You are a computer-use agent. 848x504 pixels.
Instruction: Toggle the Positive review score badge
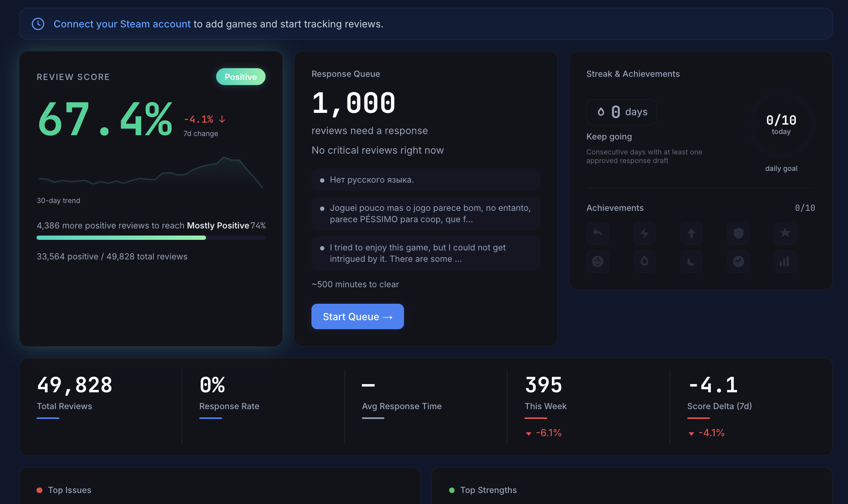coord(240,77)
